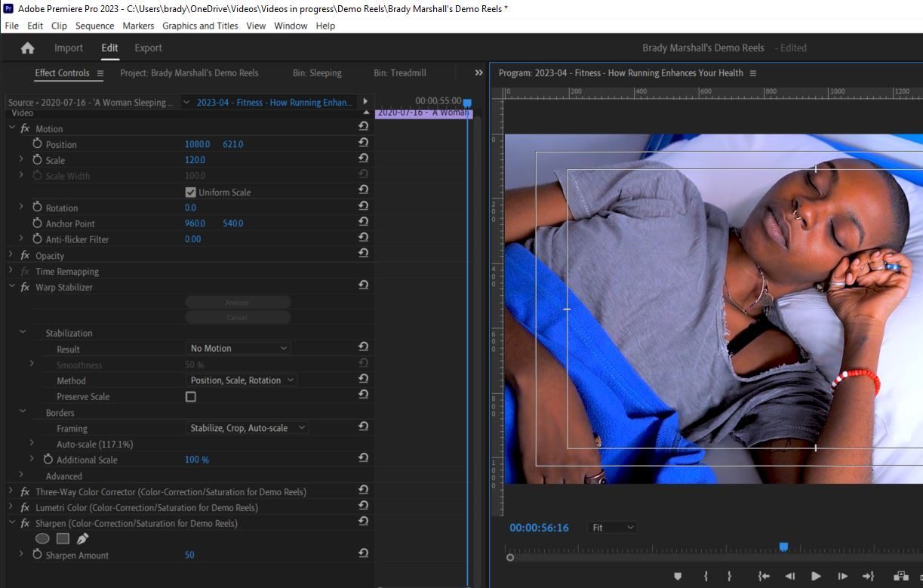Reset the Scale parameter

point(363,159)
